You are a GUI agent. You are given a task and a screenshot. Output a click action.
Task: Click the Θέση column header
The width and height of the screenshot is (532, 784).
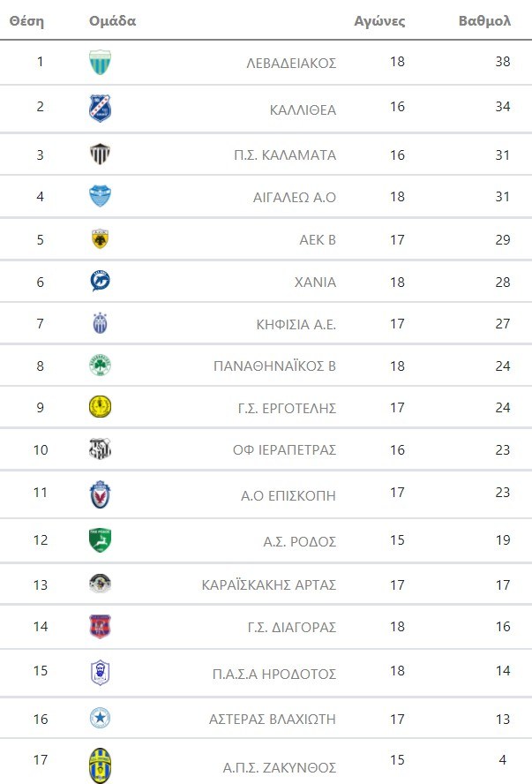click(x=26, y=21)
